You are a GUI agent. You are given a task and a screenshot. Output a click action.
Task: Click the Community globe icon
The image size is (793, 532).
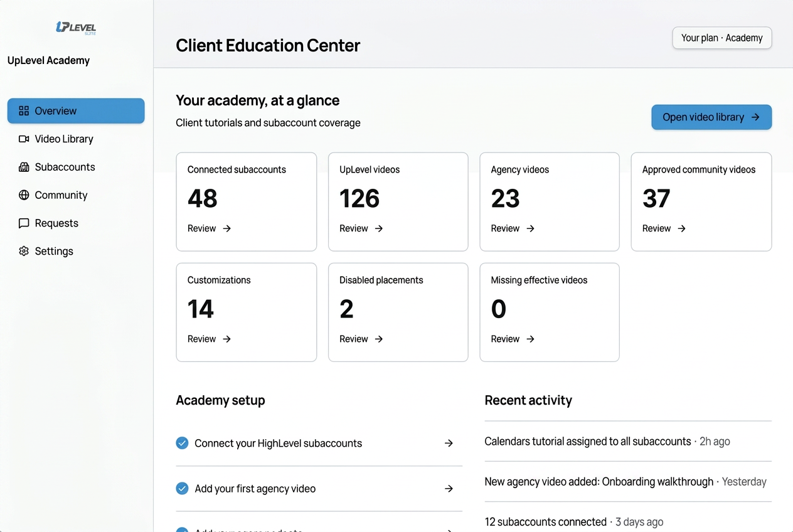tap(24, 195)
